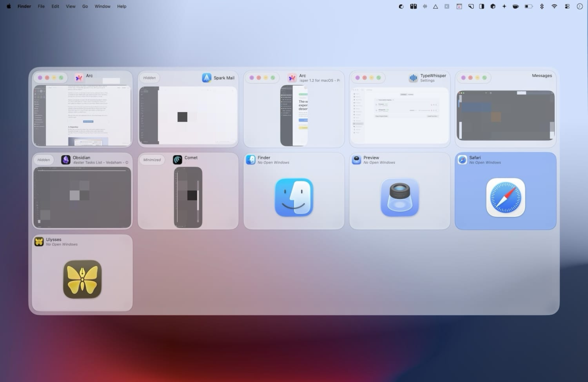Screen dimensions: 588x382
Task: Open the battery status icon
Action: (x=528, y=7)
